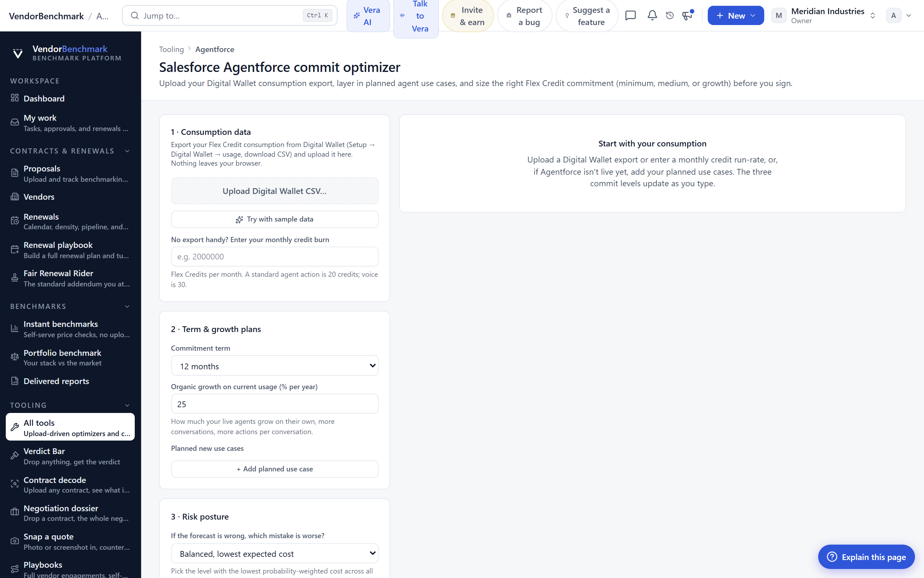Click the Negotiation dossier briefcase icon
This screenshot has height=578, width=924.
[x=14, y=512]
